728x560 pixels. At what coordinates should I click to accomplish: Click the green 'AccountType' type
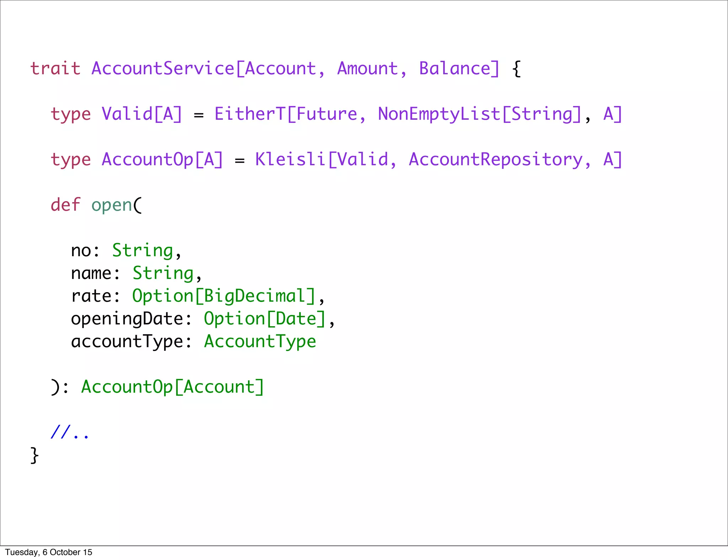click(260, 341)
